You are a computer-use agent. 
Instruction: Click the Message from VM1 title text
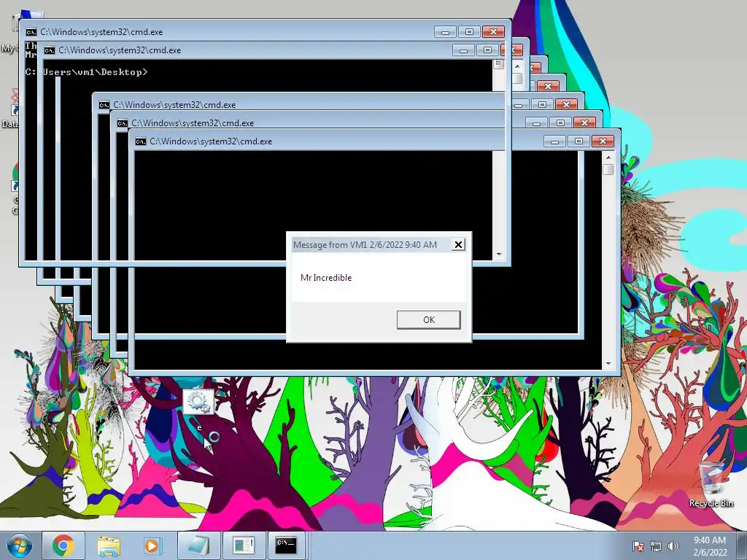pyautogui.click(x=365, y=245)
